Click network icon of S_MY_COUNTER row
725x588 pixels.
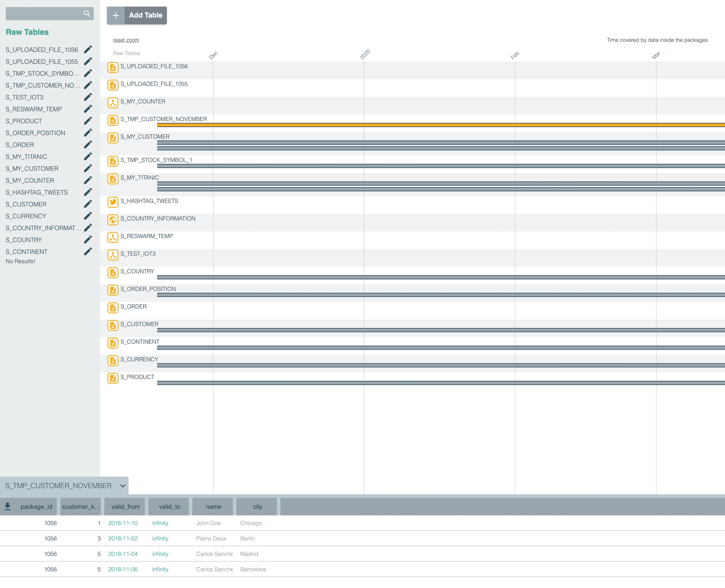[x=113, y=103]
